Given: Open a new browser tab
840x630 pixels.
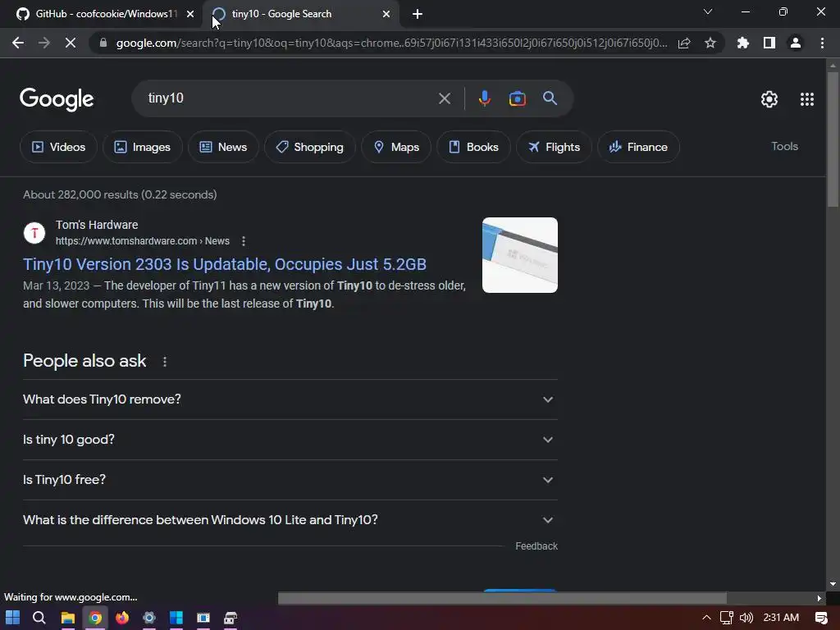Looking at the screenshot, I should coord(418,14).
